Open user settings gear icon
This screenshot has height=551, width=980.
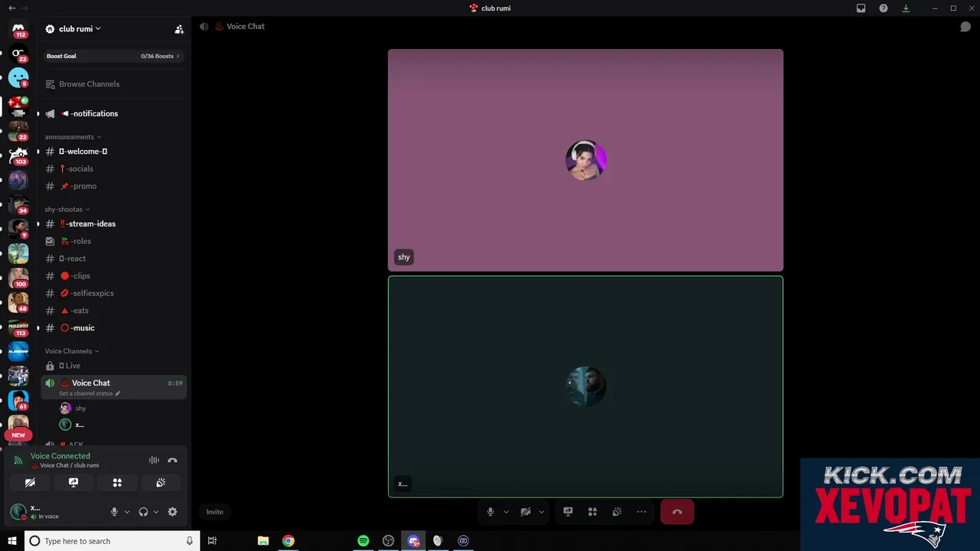(x=172, y=512)
